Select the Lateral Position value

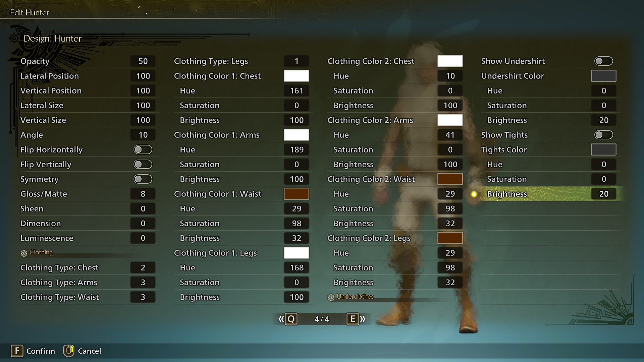point(143,76)
